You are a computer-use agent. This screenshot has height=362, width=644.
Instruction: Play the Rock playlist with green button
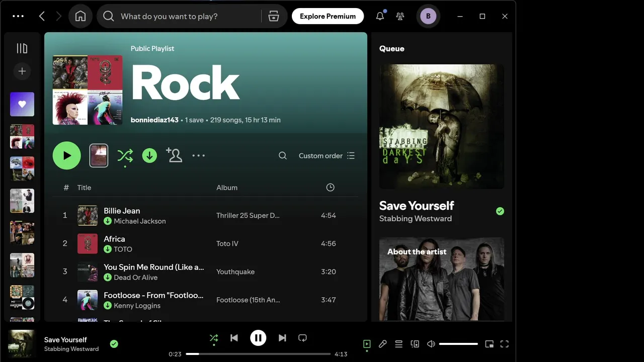66,155
